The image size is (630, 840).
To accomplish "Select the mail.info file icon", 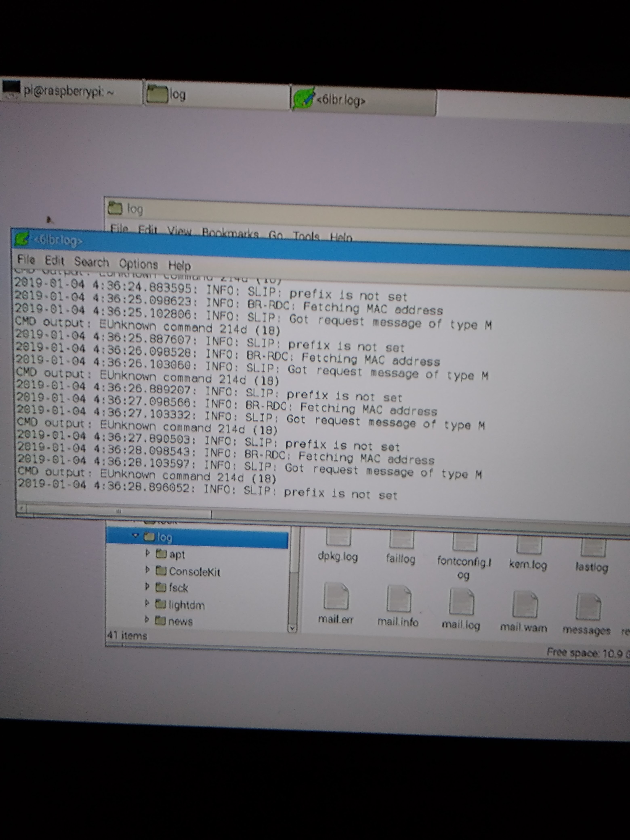I will point(399,598).
